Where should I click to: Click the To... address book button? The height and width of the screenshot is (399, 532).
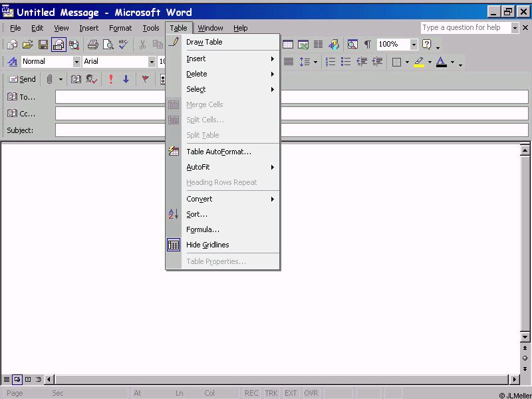(x=21, y=97)
